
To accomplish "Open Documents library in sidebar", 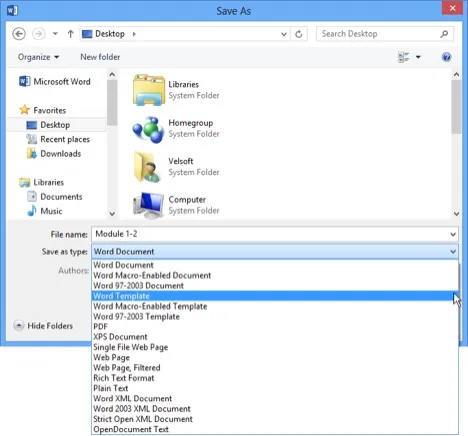I will pyautogui.click(x=55, y=196).
